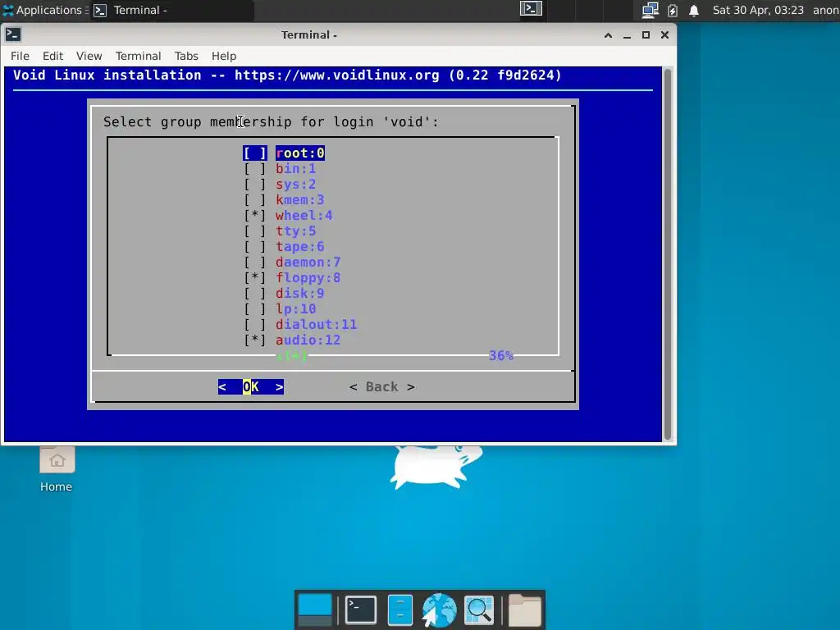Open the power manager battery icon

click(x=673, y=10)
